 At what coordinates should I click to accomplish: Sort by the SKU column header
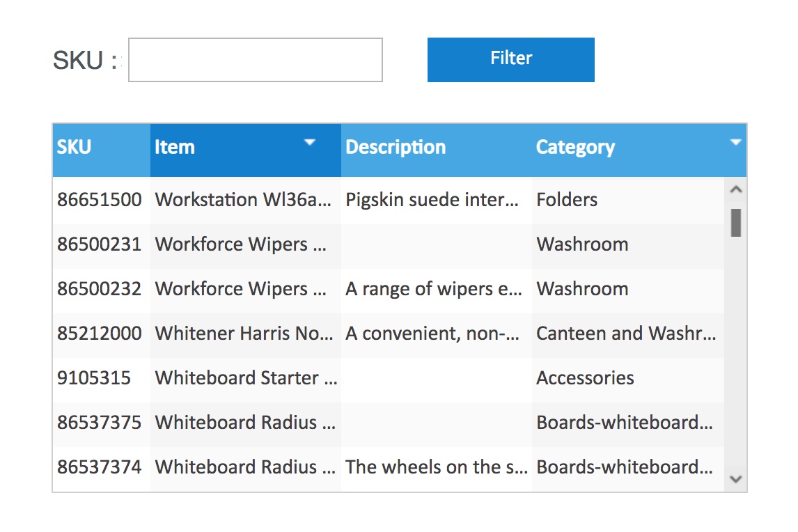pos(101,150)
